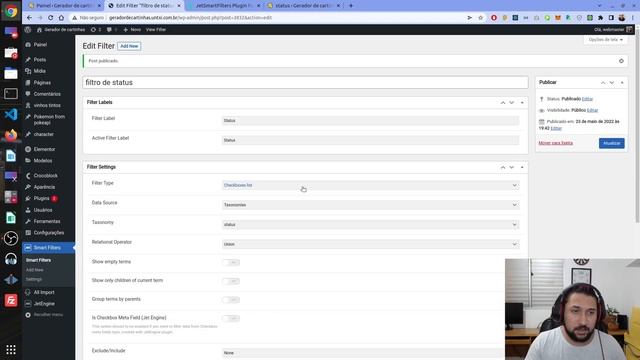The image size is (640, 360).
Task: Click the Filter Label input field
Action: click(x=370, y=120)
